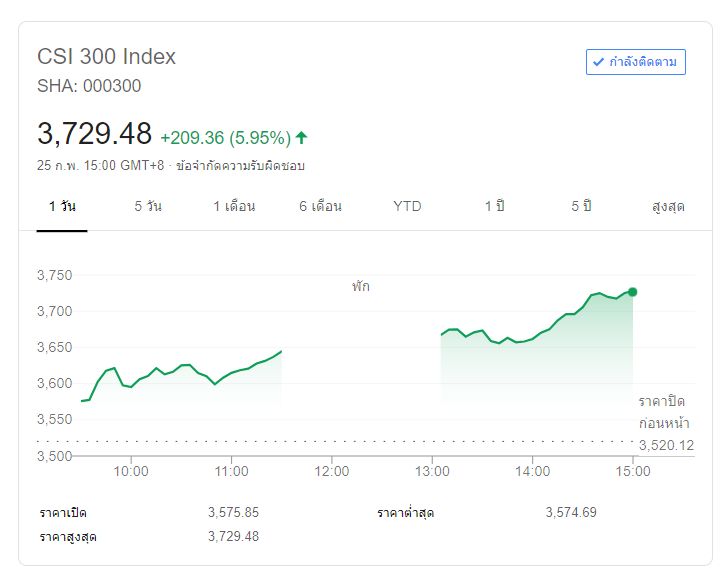Image resolution: width=728 pixels, height=584 pixels.
Task: Click the previous close 3,520.12 label
Action: (665, 445)
